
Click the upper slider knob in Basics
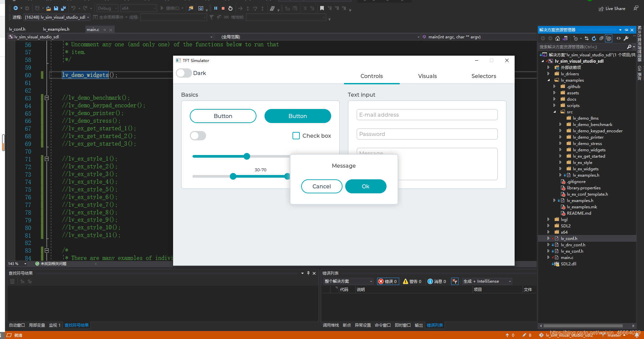tap(247, 156)
